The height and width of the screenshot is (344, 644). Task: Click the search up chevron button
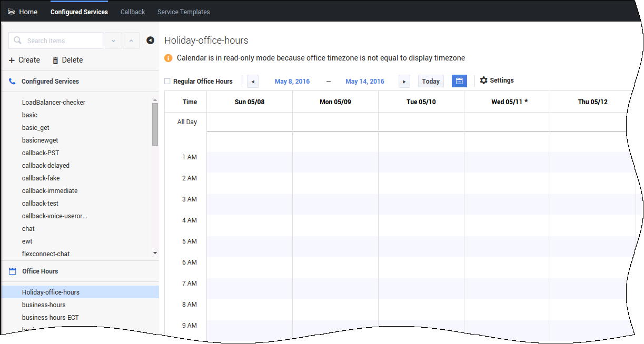tap(131, 41)
